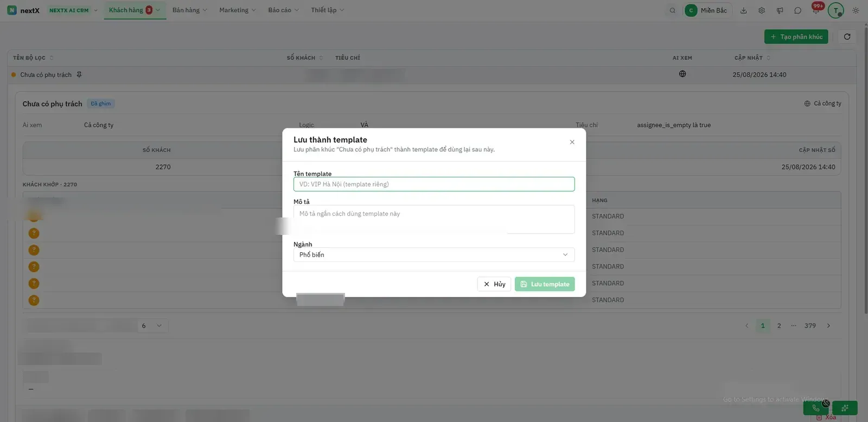Image resolution: width=868 pixels, height=422 pixels.
Task: Expand the NEXTX AI CRM workspace dropdown
Action: click(73, 10)
